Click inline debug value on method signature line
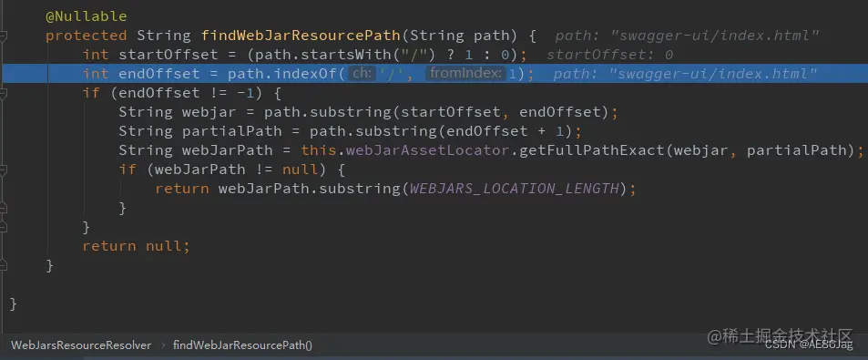The width and height of the screenshot is (868, 360). (x=687, y=36)
